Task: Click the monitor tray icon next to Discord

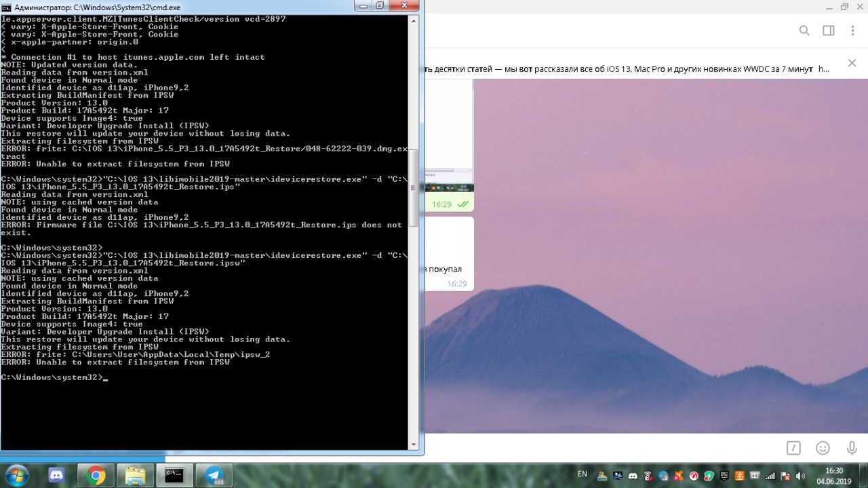Action: pyautogui.click(x=618, y=476)
